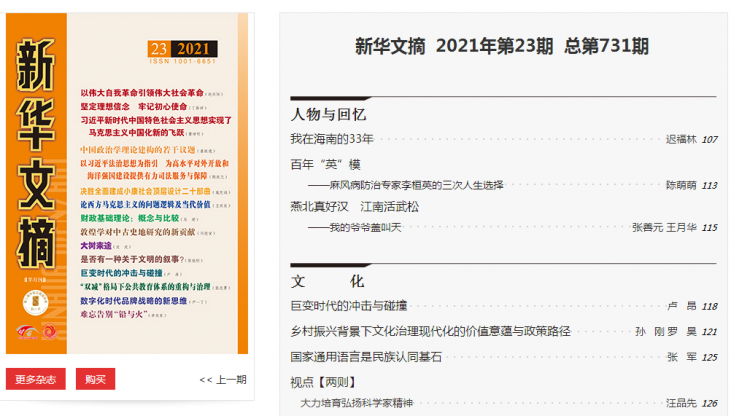Click page number 115
This screenshot has height=416, width=750.
point(709,228)
